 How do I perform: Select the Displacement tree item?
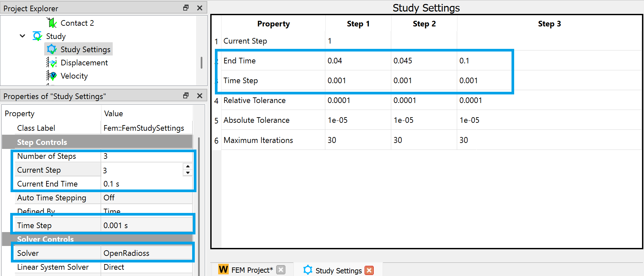click(84, 62)
